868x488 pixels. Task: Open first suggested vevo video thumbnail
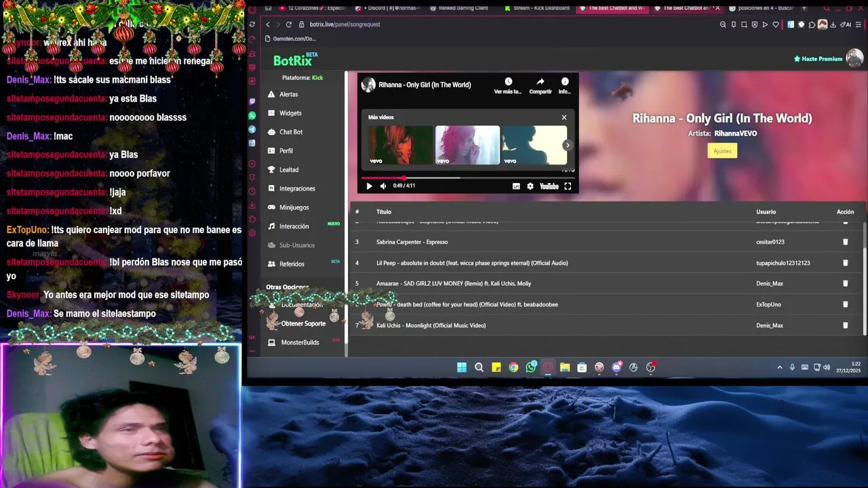coord(400,145)
